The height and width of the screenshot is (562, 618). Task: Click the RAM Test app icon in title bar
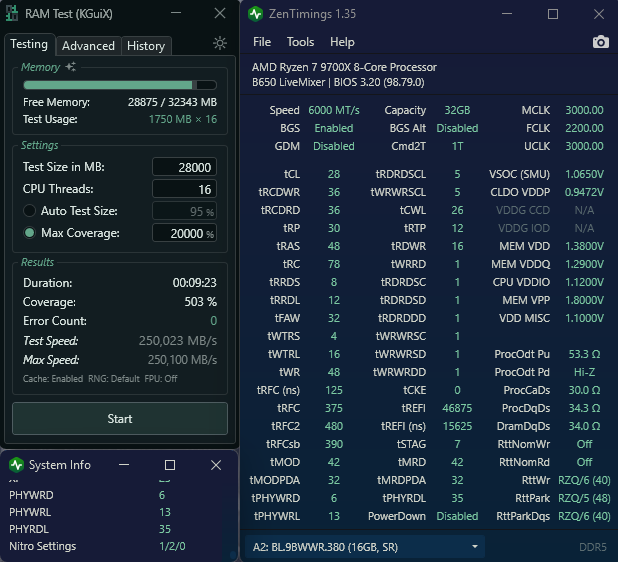click(x=12, y=13)
